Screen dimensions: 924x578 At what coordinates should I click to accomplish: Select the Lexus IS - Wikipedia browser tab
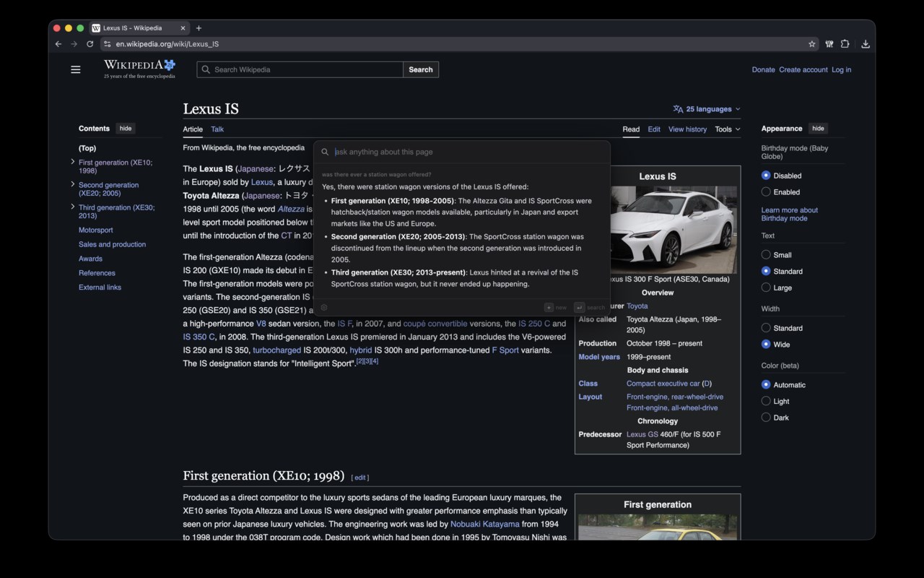[139, 28]
